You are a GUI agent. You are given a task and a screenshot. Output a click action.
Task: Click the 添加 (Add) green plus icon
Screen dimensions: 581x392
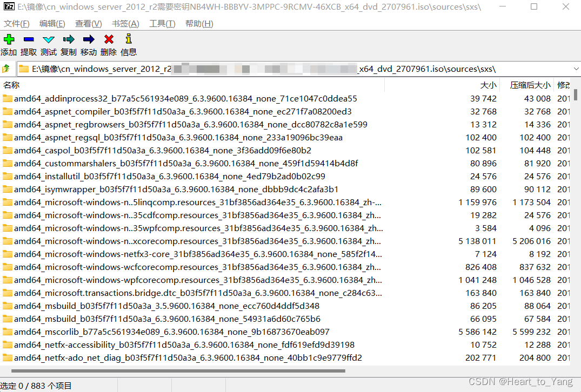pyautogui.click(x=8, y=39)
